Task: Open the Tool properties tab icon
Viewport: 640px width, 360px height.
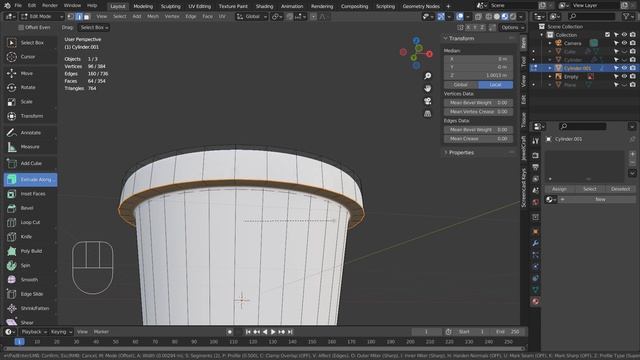Action: point(535,141)
